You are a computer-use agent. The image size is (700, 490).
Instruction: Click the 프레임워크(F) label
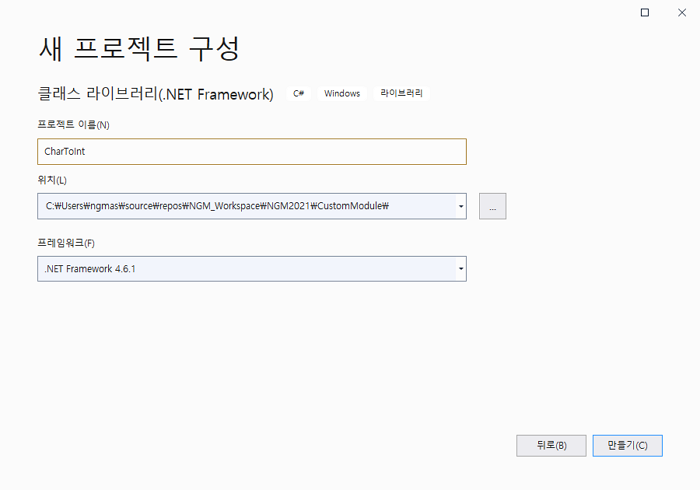[x=66, y=243]
